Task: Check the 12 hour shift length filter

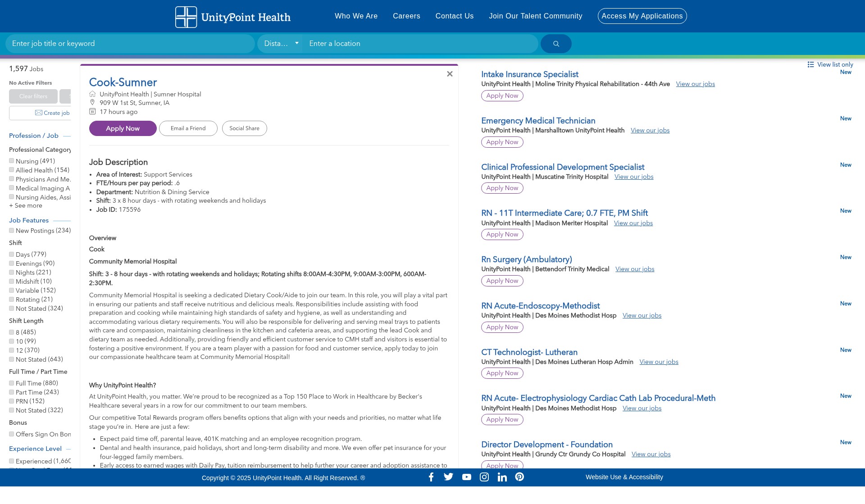Action: [12, 350]
